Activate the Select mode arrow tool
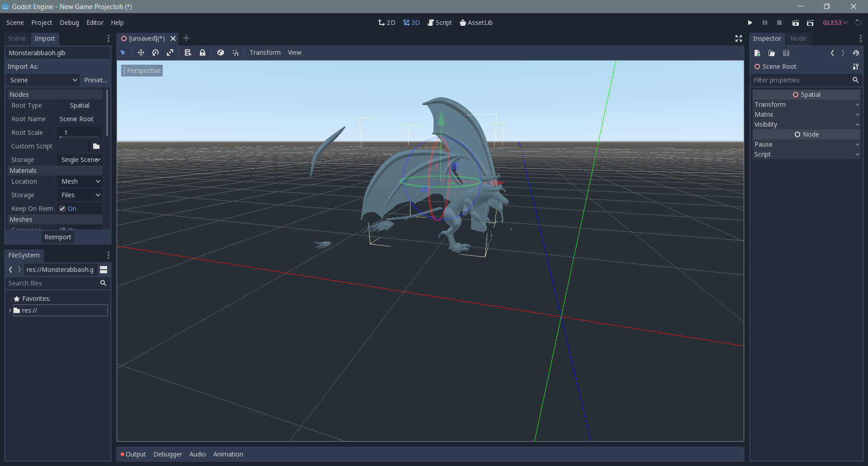Image resolution: width=868 pixels, height=466 pixels. click(123, 52)
